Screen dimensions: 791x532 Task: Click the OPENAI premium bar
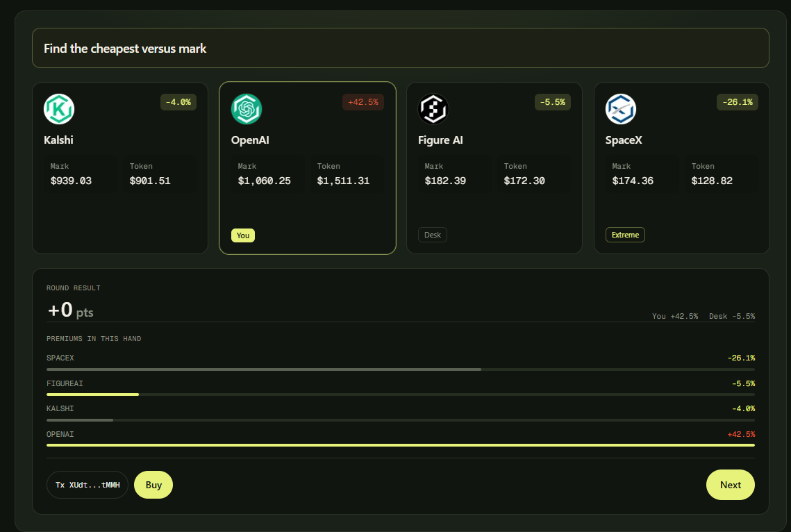(401, 445)
